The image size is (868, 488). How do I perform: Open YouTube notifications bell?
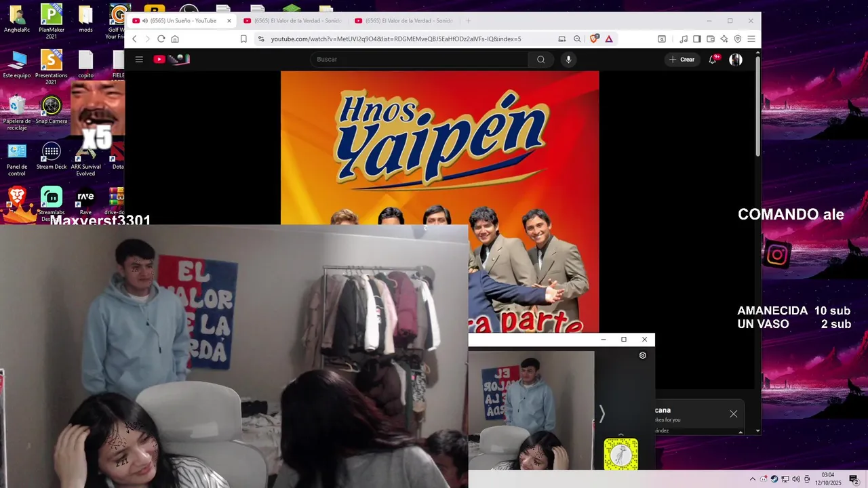point(713,60)
